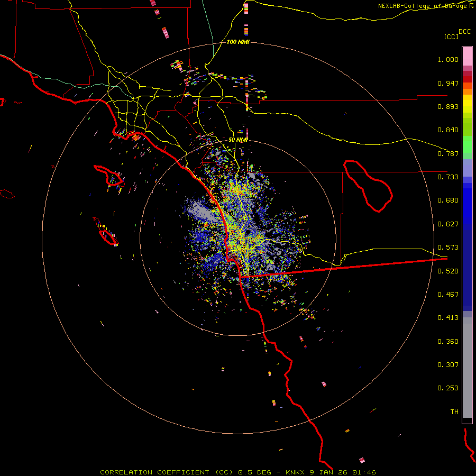
Task: Click the 0.307 color scale value
Action: point(448,365)
